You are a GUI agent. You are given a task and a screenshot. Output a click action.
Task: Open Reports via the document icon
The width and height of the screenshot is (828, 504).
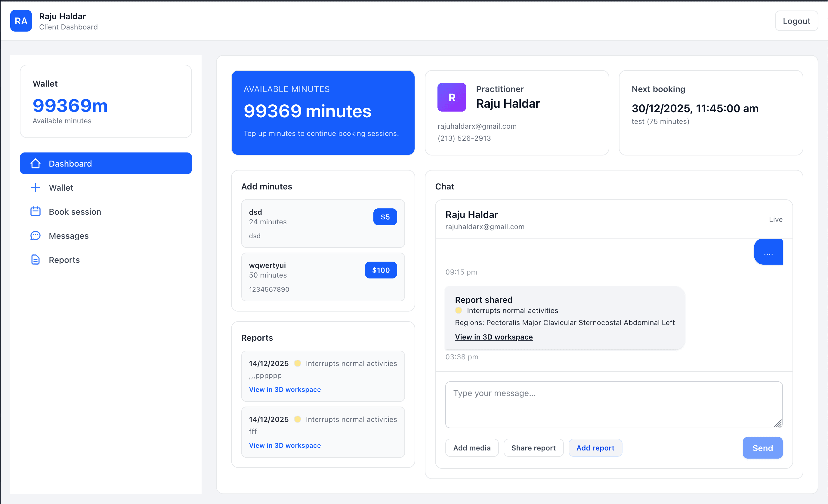35,260
